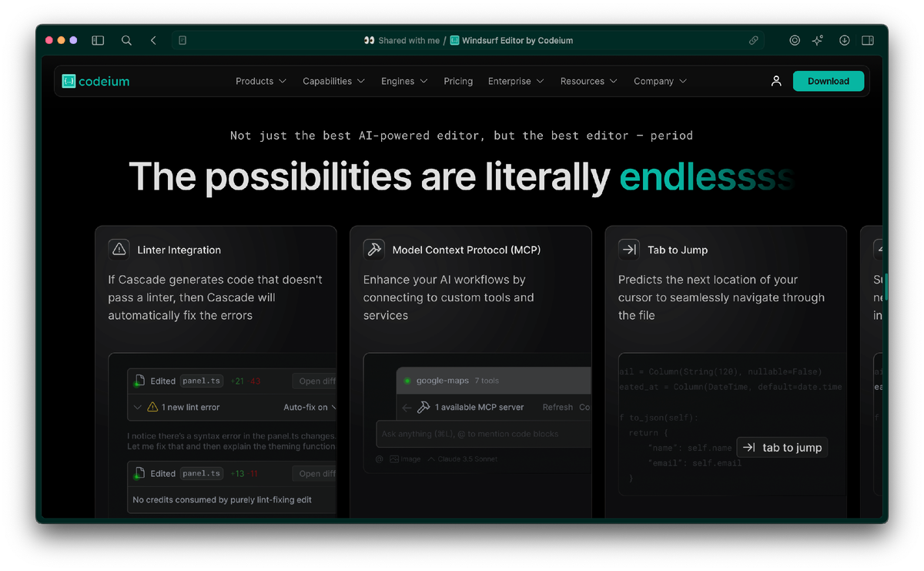Click the Download button
The image size is (924, 571).
[x=829, y=81]
